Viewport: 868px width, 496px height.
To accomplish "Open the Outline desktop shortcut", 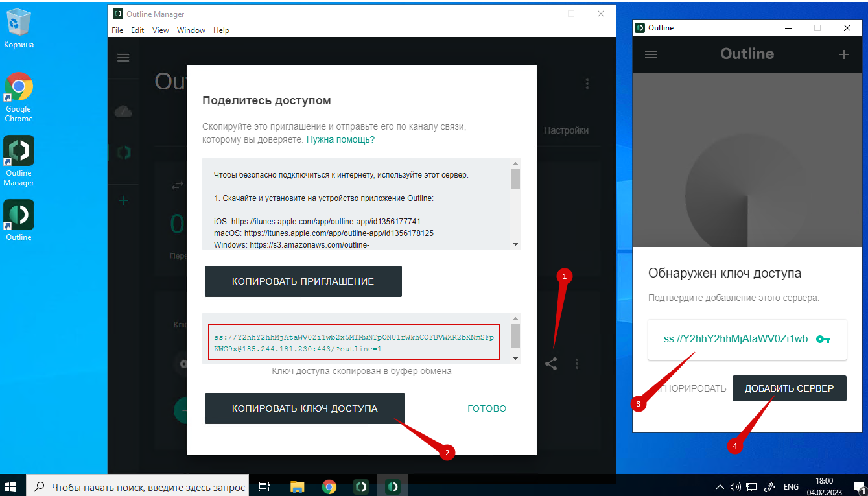I will (x=19, y=220).
